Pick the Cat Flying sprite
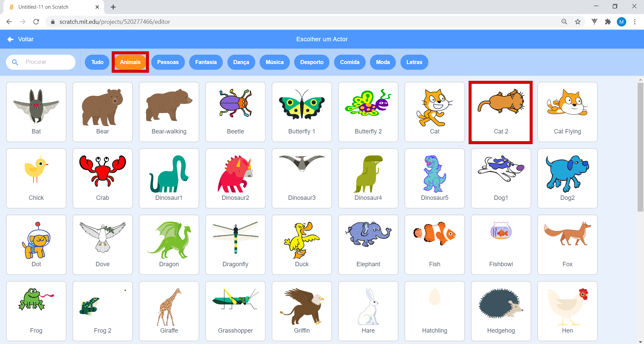This screenshot has height=344, width=644. coord(568,112)
